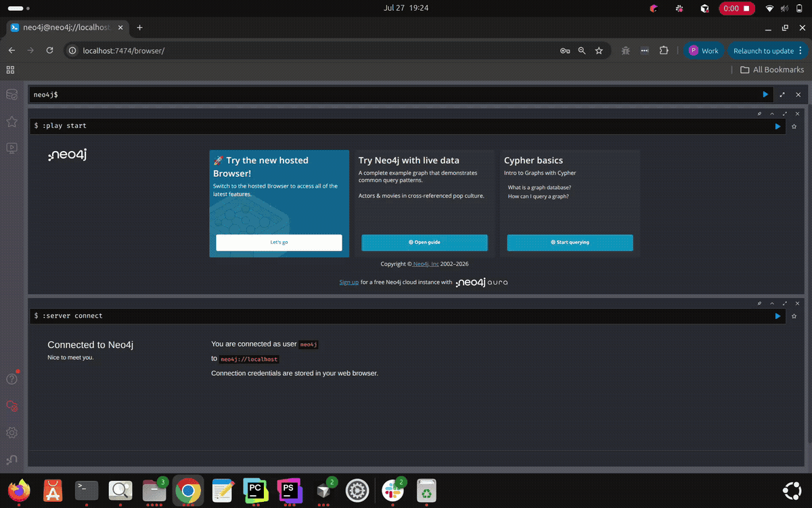This screenshot has height=508, width=812.
Task: Collapse the :server connect frame
Action: pos(772,303)
